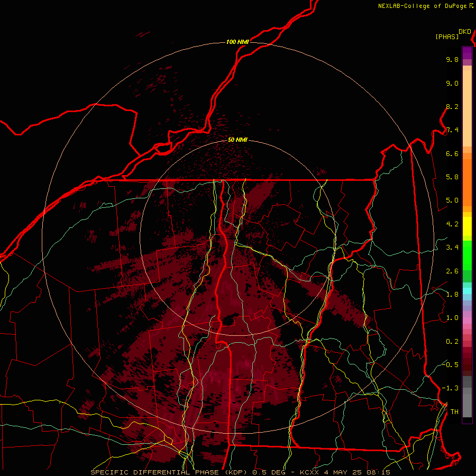This screenshot has height=476, width=476.
Task: Click the 6.6 legend value
Action: point(452,153)
